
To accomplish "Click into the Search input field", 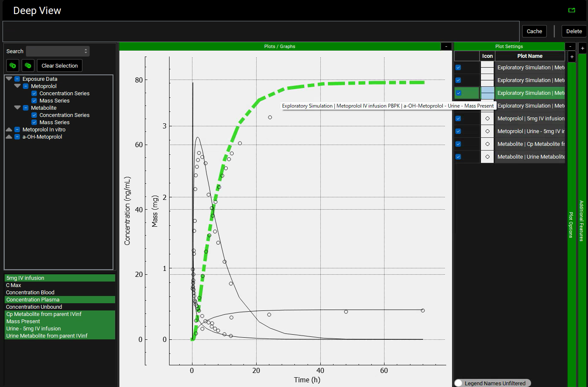I will coord(57,51).
